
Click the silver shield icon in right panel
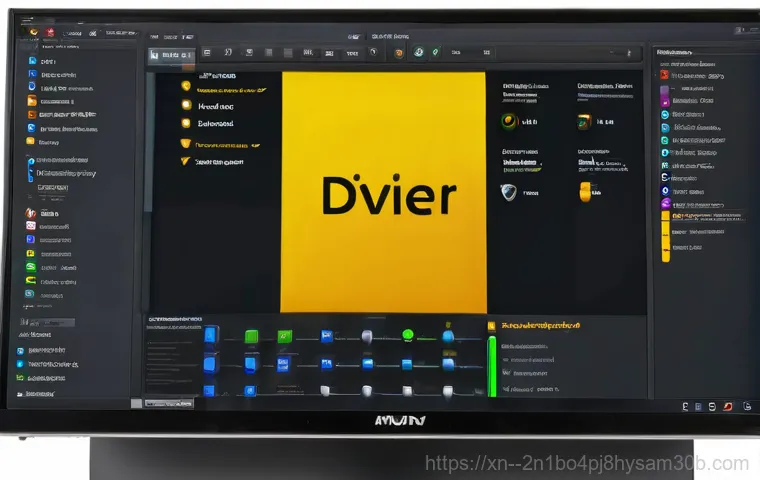point(508,192)
